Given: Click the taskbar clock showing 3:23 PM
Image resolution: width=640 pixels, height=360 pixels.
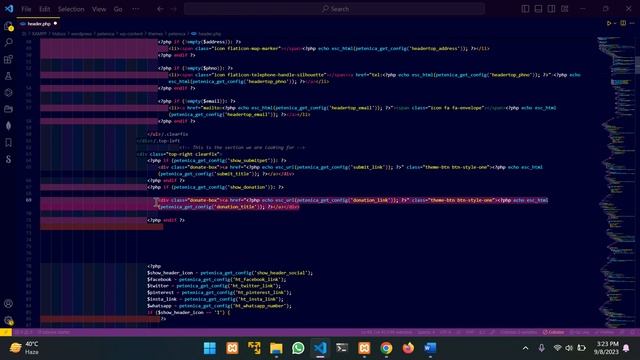Looking at the screenshot, I should (606, 348).
